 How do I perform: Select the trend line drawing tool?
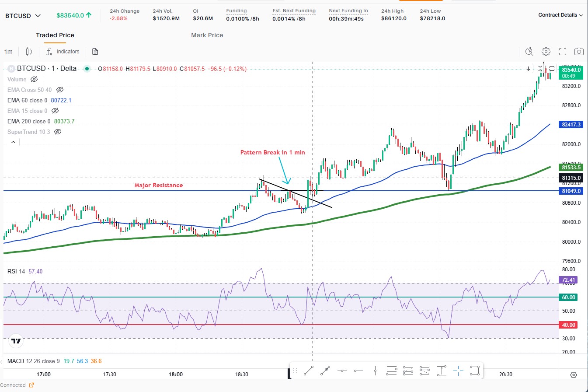pos(308,371)
